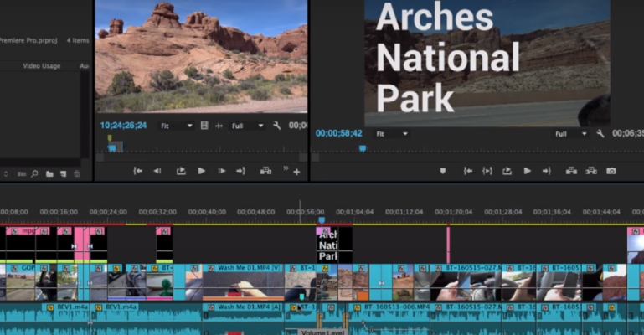644x335 pixels.
Task: Click Go to In in Source monitor
Action: [137, 171]
